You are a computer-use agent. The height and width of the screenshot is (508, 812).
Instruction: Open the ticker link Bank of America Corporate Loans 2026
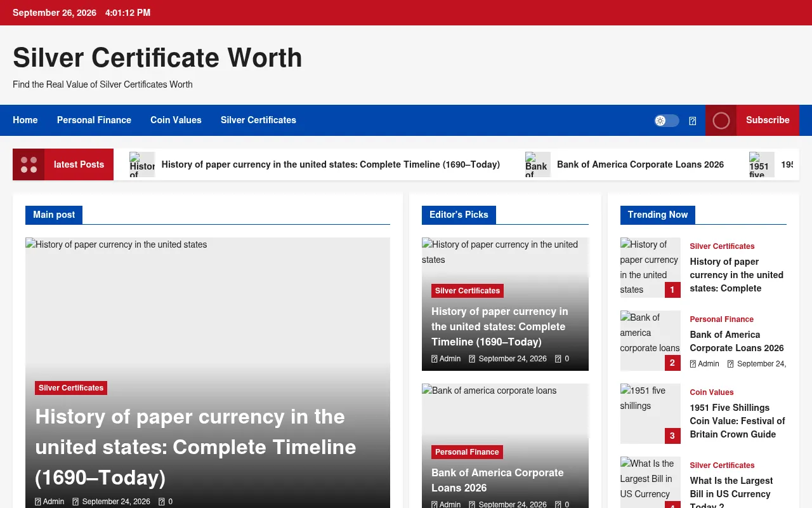click(x=640, y=164)
